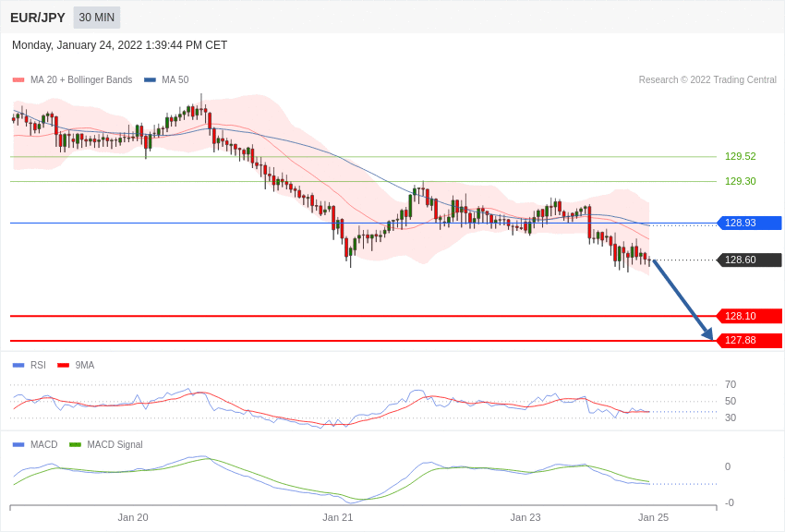The height and width of the screenshot is (532, 785).
Task: Select the red 127.88 support price tag
Action: [x=749, y=340]
